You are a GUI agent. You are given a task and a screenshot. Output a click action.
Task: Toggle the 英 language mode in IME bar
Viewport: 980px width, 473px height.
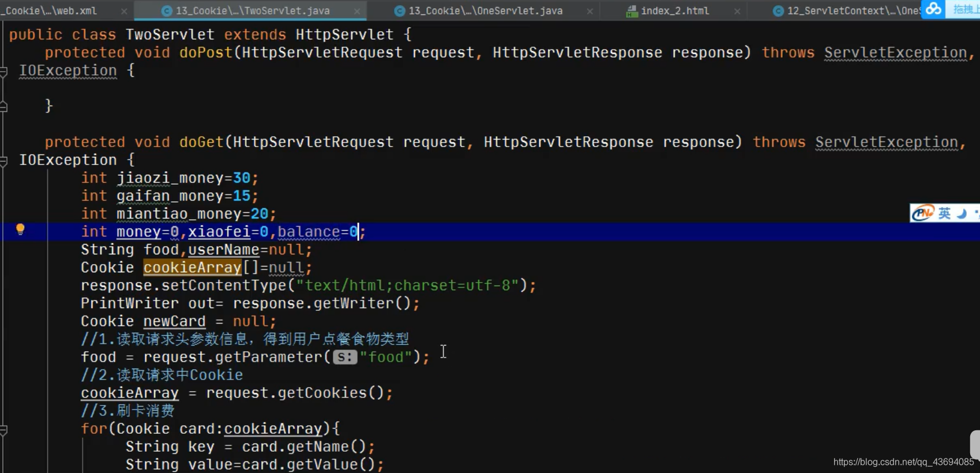pos(944,213)
